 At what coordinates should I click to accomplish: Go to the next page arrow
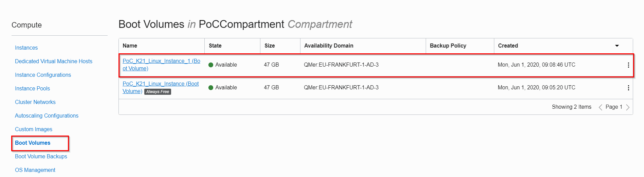[627, 107]
